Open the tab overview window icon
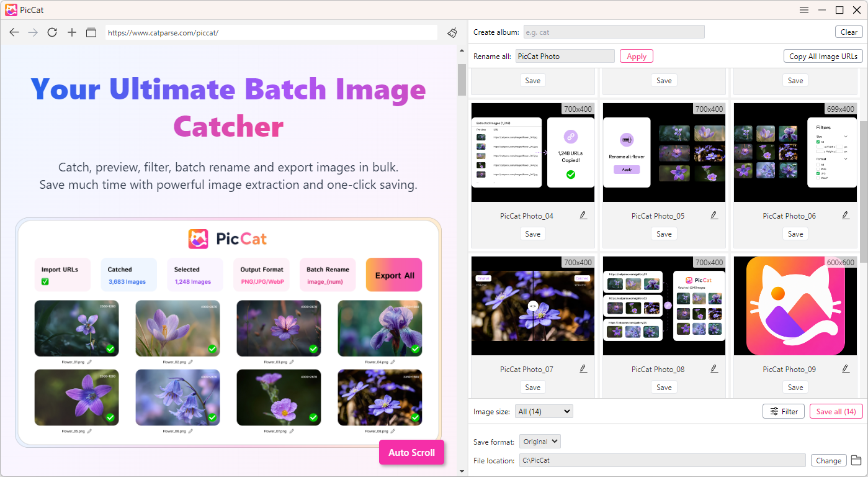This screenshot has width=868, height=477. [x=91, y=32]
